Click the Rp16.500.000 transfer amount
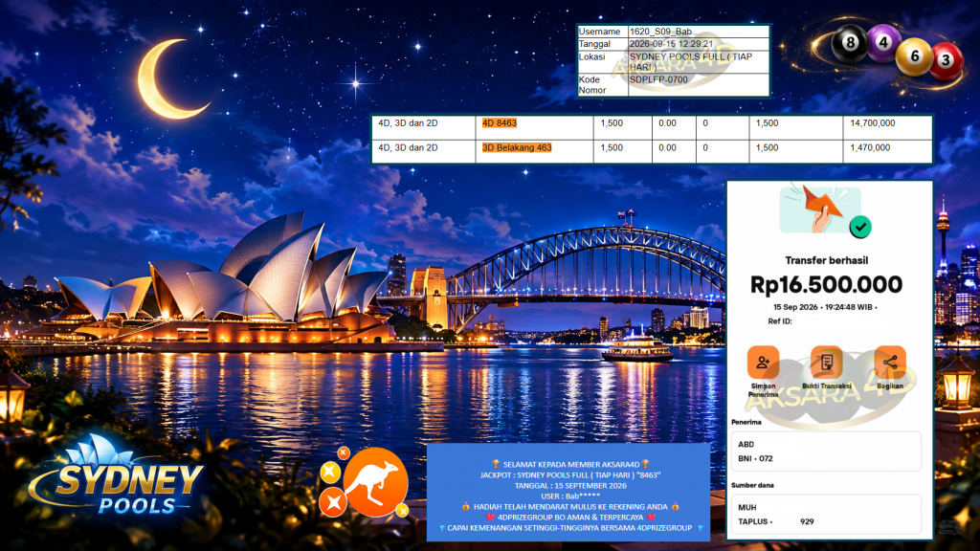Image resolution: width=980 pixels, height=551 pixels. click(826, 285)
